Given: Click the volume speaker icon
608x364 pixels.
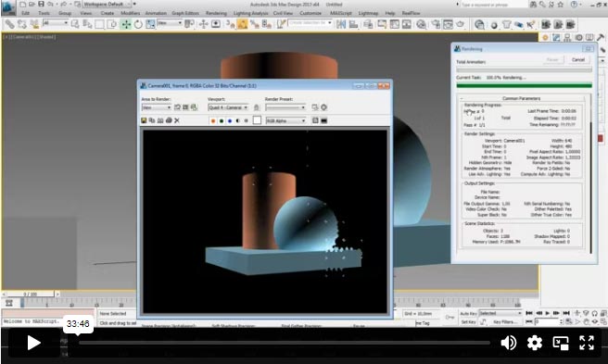Looking at the screenshot, I should 508,343.
